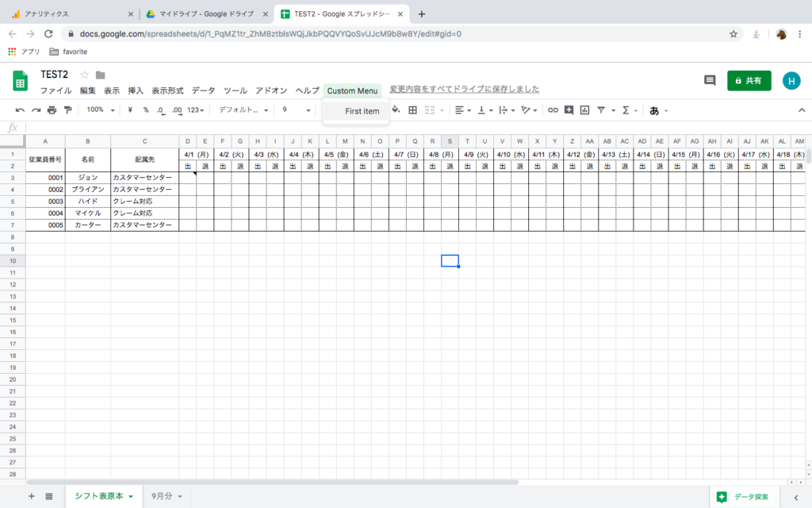Open the all sheets list icon
This screenshot has height=508, width=812.
[x=49, y=496]
